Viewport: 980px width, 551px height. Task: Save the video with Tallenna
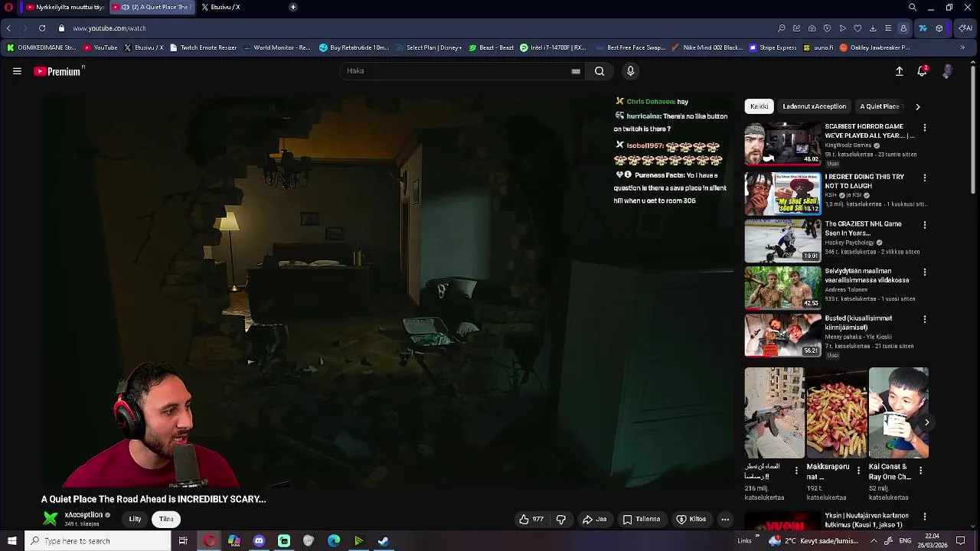[x=642, y=519]
